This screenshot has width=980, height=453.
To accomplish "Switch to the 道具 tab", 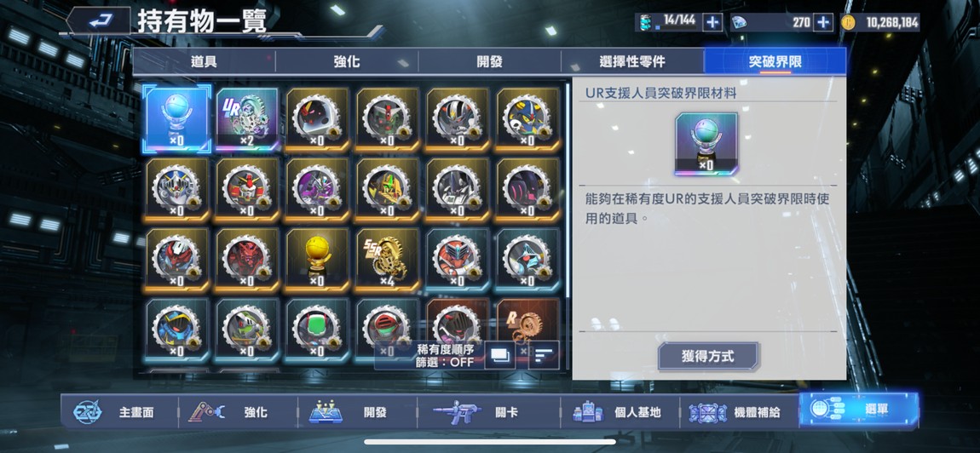I will click(204, 62).
